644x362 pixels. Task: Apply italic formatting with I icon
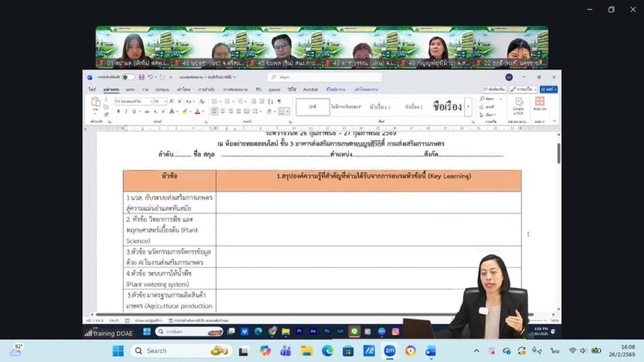tap(126, 111)
